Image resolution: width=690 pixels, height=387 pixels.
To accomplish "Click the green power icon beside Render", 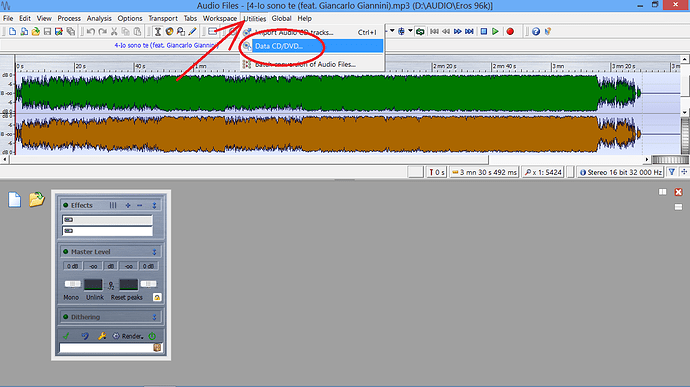I will click(x=152, y=336).
